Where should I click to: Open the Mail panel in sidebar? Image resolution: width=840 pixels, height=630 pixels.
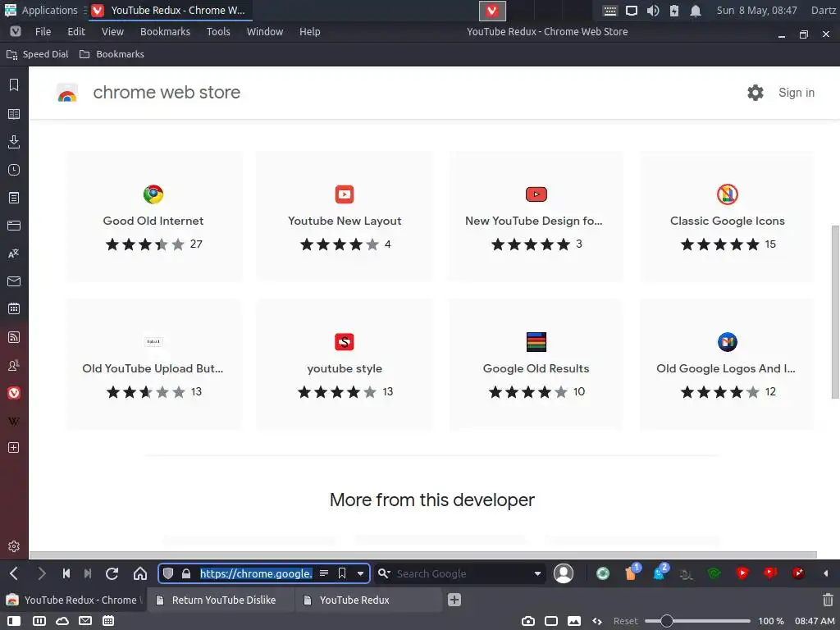(x=14, y=281)
